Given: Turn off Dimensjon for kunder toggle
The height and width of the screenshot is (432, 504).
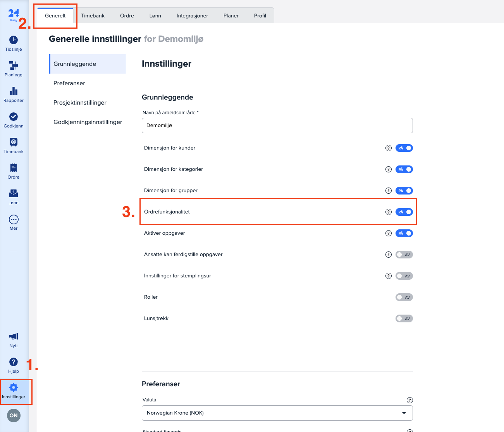Looking at the screenshot, I should tap(404, 148).
